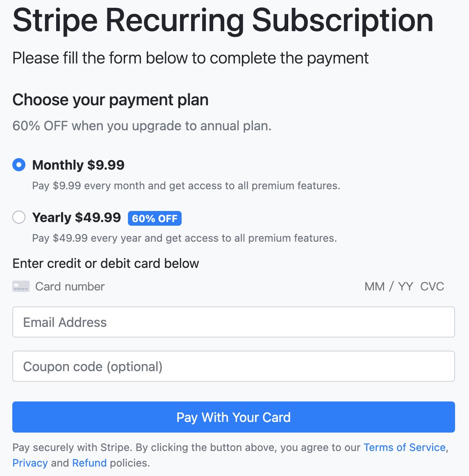The height and width of the screenshot is (476, 469).
Task: Click the "Stripe Recurring Subscription" heading
Action: tap(223, 20)
